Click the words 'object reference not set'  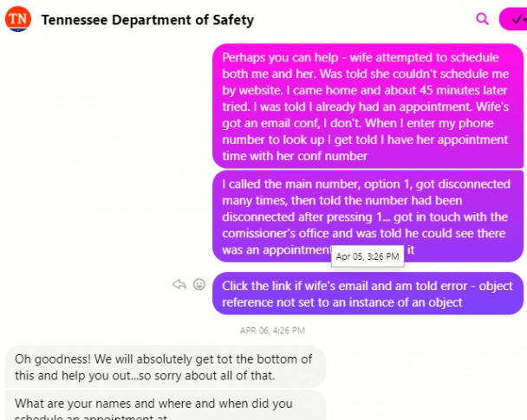click(368, 294)
